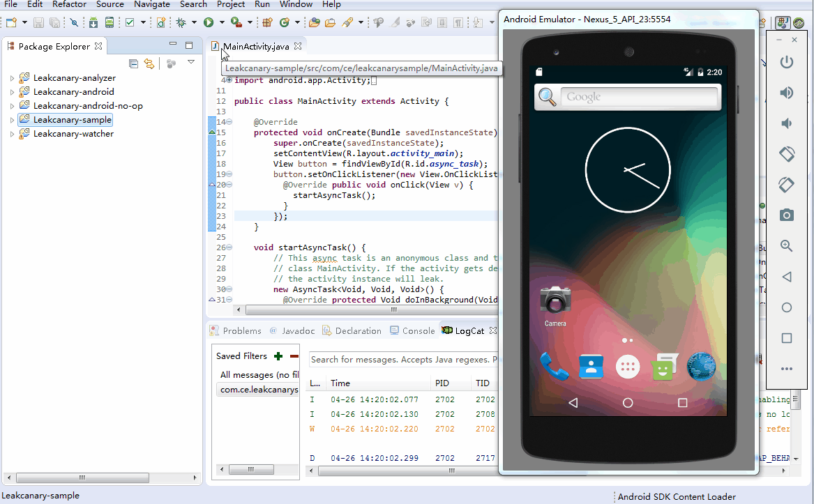The height and width of the screenshot is (504, 814).
Task: Open the Window menu
Action: pos(296,4)
